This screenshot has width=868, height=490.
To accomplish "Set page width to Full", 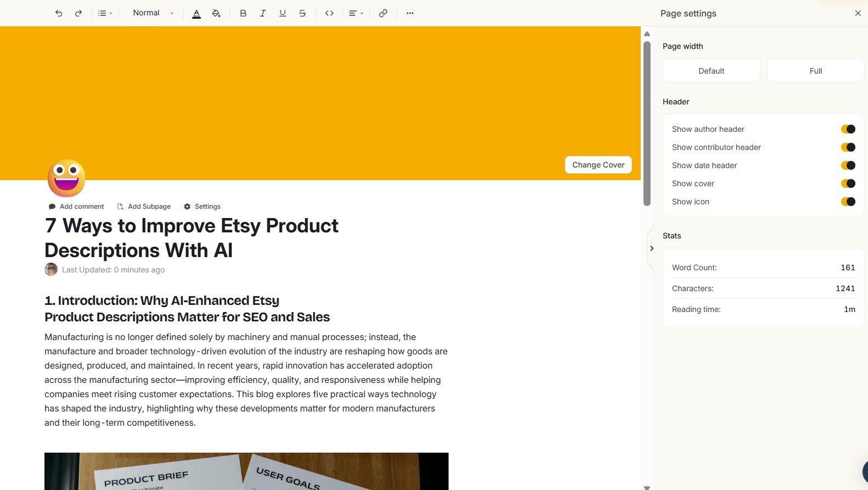I will pyautogui.click(x=816, y=71).
